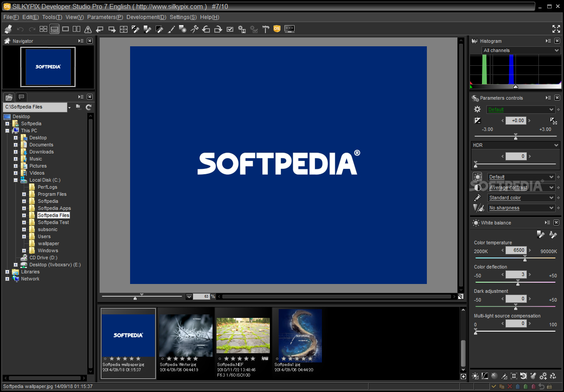Toggle the side-by-side compare view icon
This screenshot has height=392, width=564.
(x=77, y=29)
